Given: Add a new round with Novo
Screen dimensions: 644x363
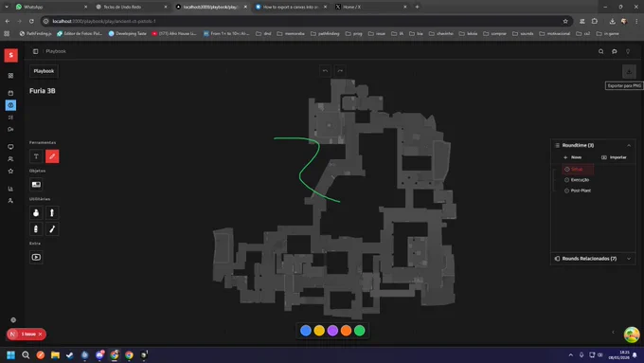Looking at the screenshot, I should pos(573,157).
